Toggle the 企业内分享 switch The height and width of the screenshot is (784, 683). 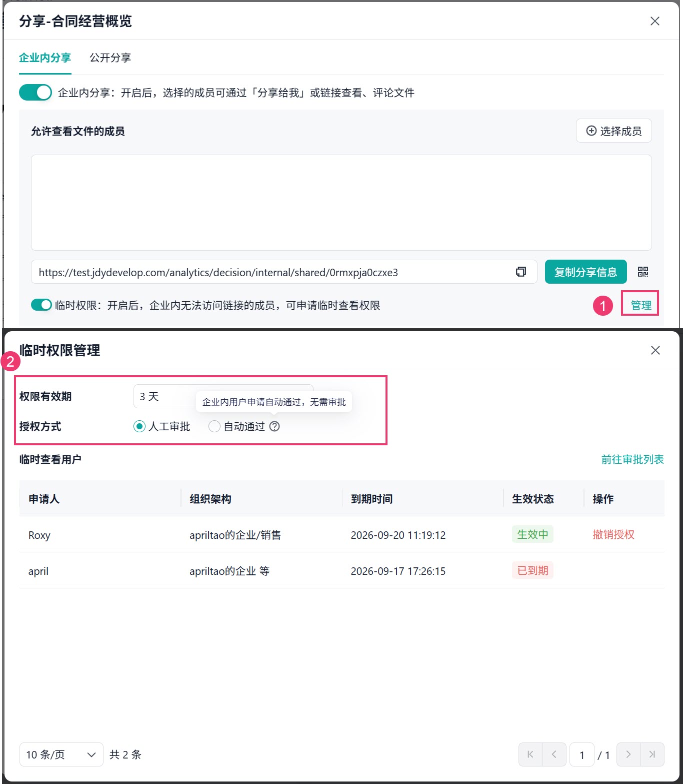(x=35, y=93)
